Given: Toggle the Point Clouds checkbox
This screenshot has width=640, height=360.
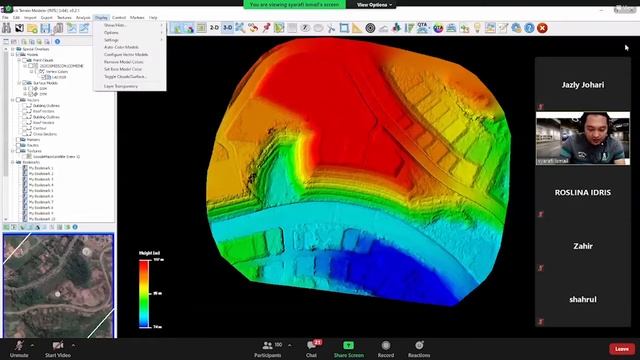Looking at the screenshot, I should (24, 60).
